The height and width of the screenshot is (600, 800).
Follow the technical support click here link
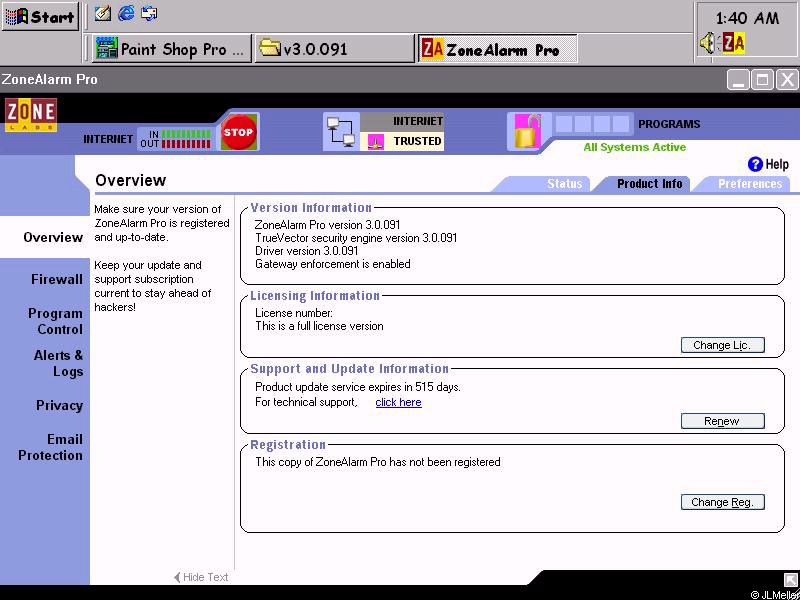pos(398,402)
